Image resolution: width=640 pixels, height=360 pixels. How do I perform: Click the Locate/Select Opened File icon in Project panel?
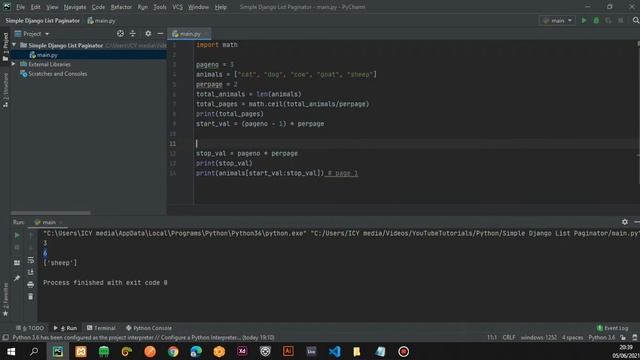pos(120,33)
